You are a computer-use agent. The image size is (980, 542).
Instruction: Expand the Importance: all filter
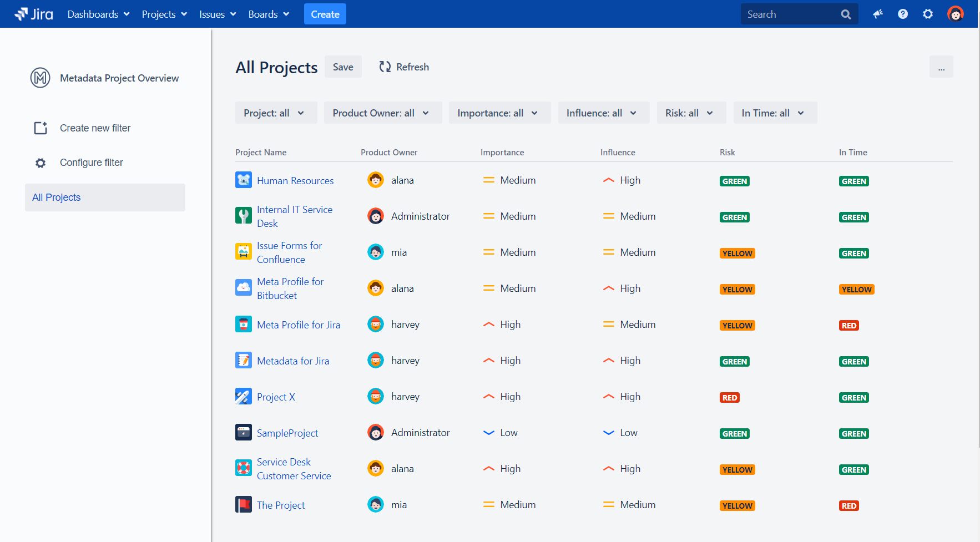[x=499, y=113]
